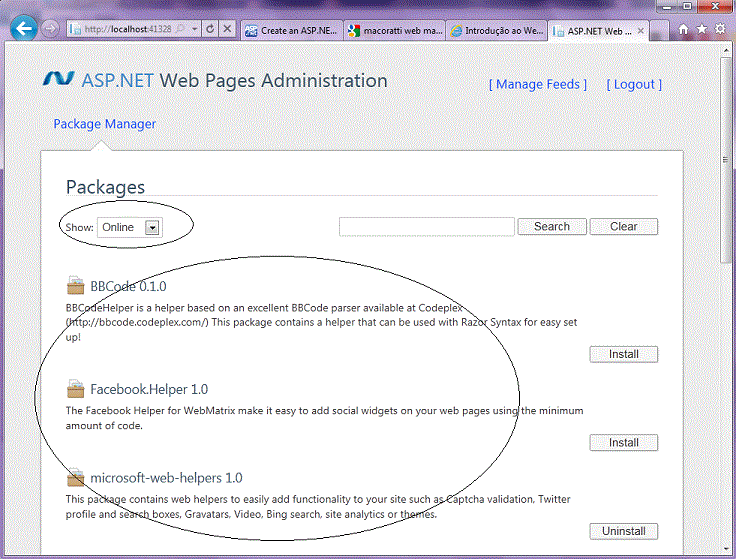Click the microsoft-web-helpers package icon

(x=75, y=477)
